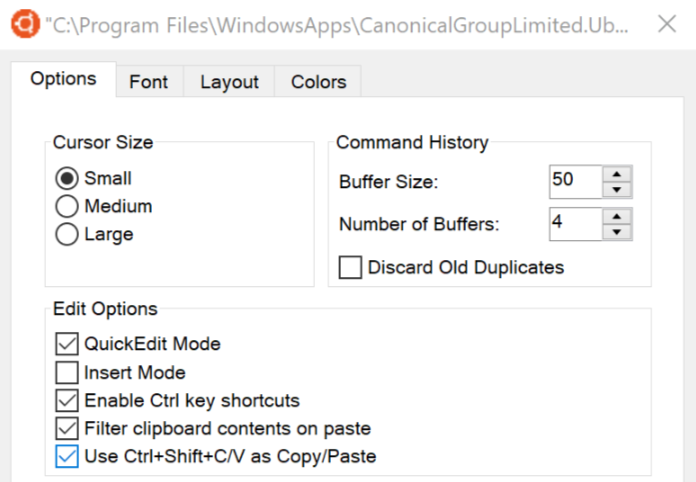This screenshot has height=482, width=696.
Task: Click the Ubuntu logo icon in title bar
Action: 26,24
